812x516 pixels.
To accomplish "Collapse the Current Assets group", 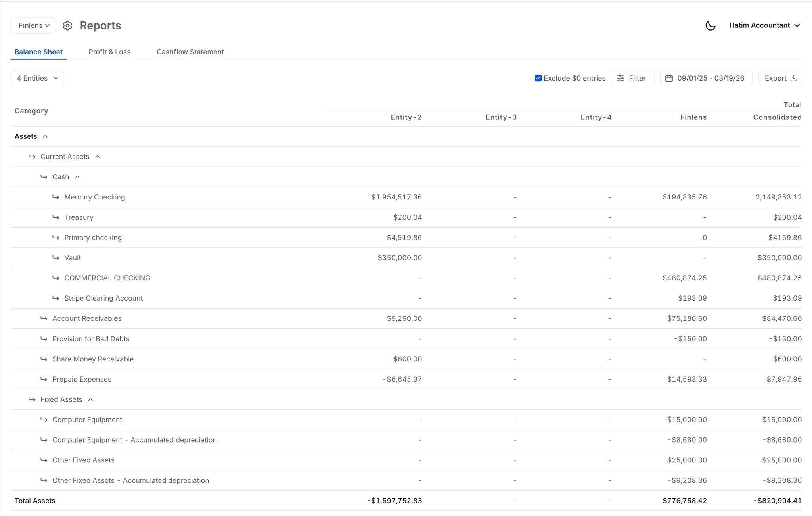I will (x=98, y=157).
